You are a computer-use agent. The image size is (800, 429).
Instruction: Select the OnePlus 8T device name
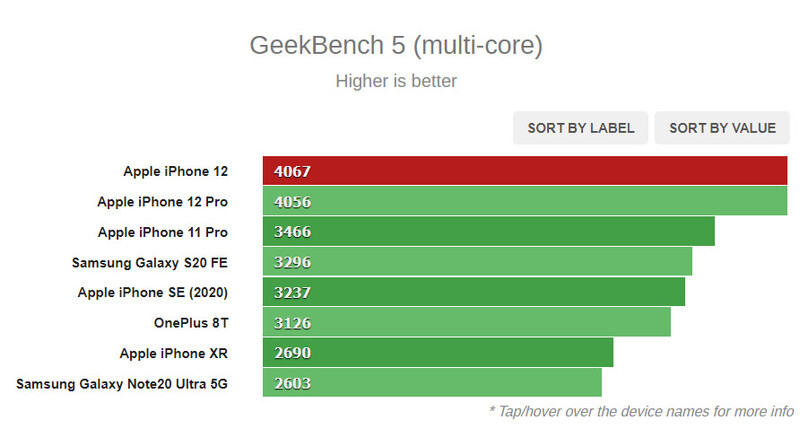coord(191,323)
